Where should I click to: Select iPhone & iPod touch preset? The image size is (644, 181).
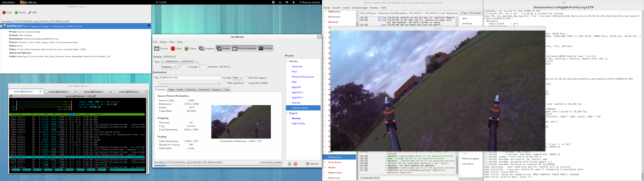click(x=303, y=77)
